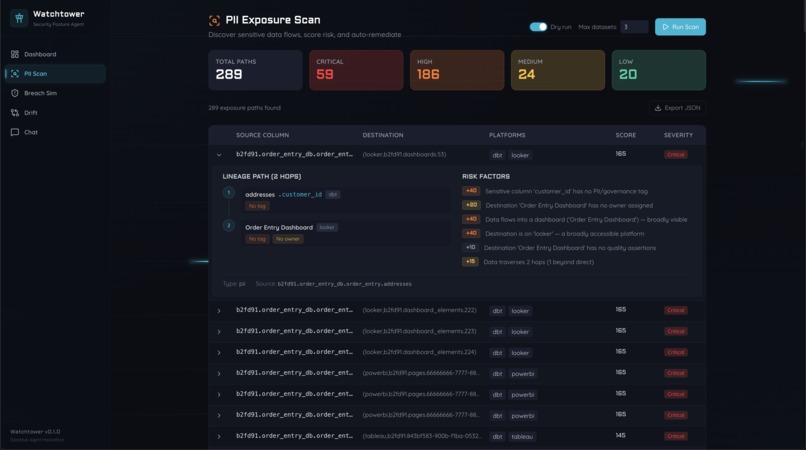
Task: Click the Score column header
Action: click(626, 135)
